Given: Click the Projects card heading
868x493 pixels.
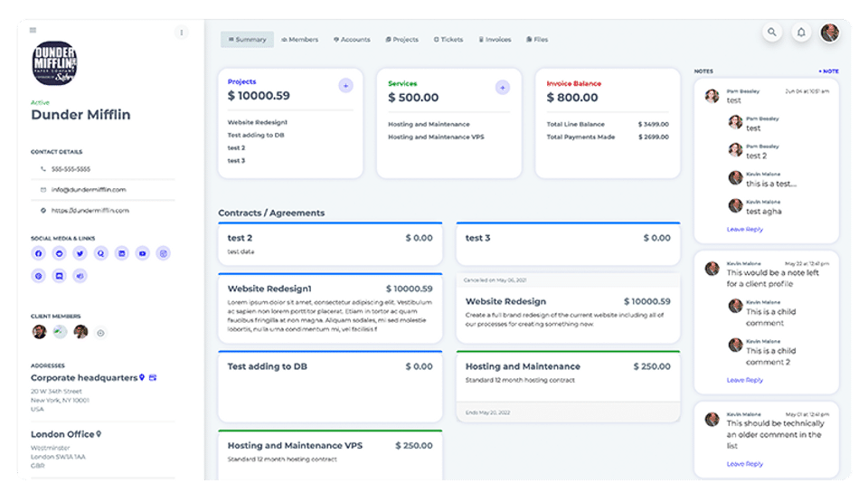Looking at the screenshot, I should (242, 81).
